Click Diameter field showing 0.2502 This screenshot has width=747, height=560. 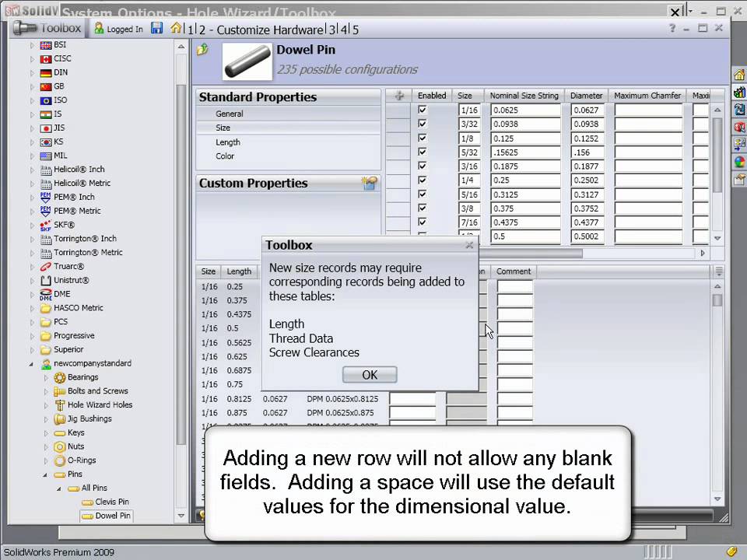tap(587, 180)
